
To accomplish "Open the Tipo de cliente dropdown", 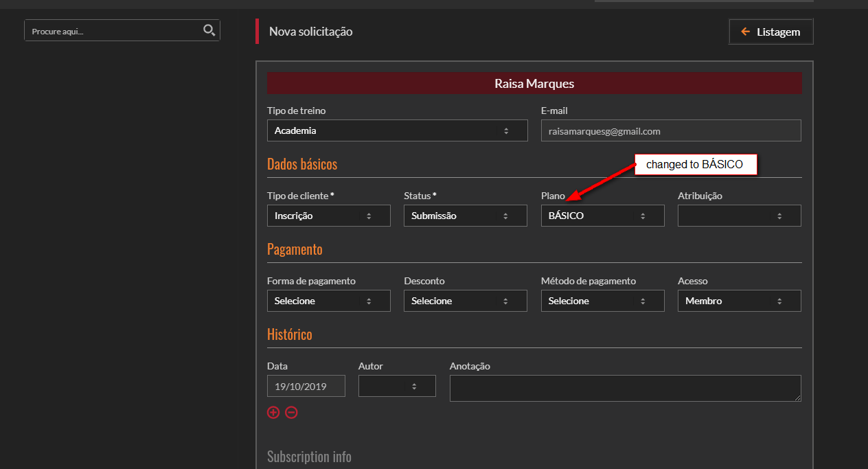I will click(x=328, y=216).
